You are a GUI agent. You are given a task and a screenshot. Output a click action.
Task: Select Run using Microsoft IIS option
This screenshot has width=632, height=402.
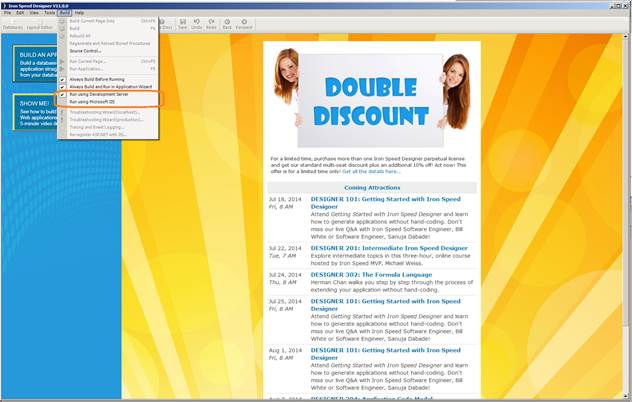coord(108,102)
